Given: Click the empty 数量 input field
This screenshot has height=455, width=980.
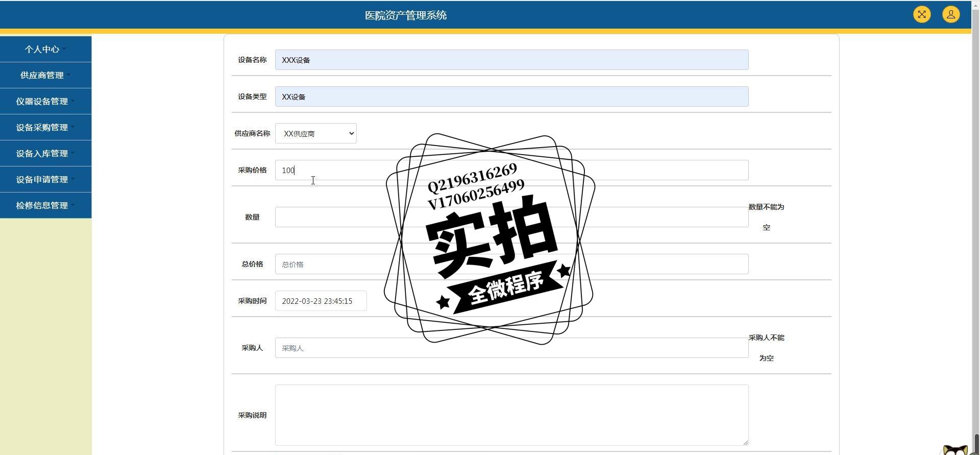Looking at the screenshot, I should (511, 217).
